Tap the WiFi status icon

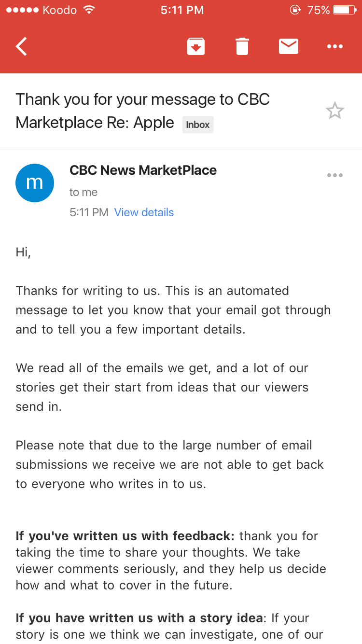click(x=89, y=10)
